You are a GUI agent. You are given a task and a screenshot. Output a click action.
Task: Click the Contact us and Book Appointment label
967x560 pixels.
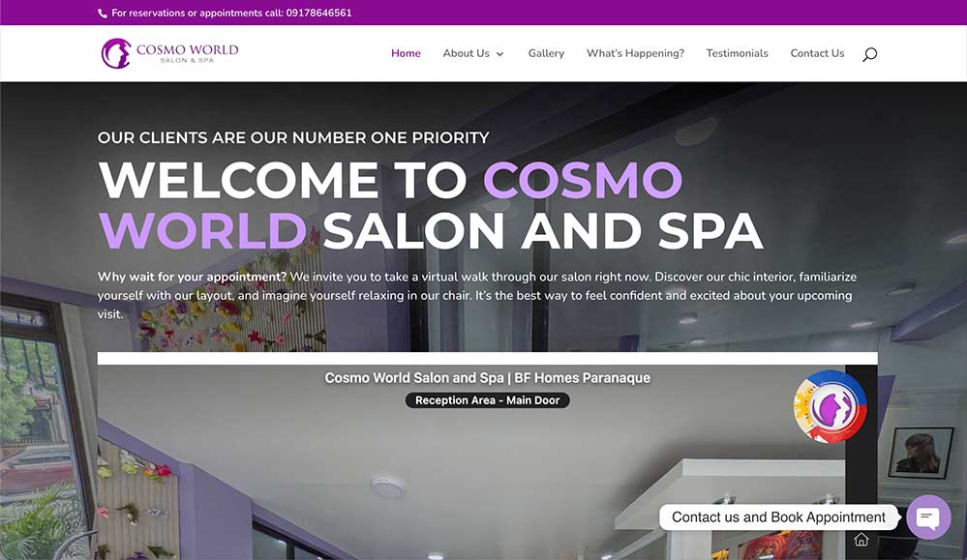(778, 517)
